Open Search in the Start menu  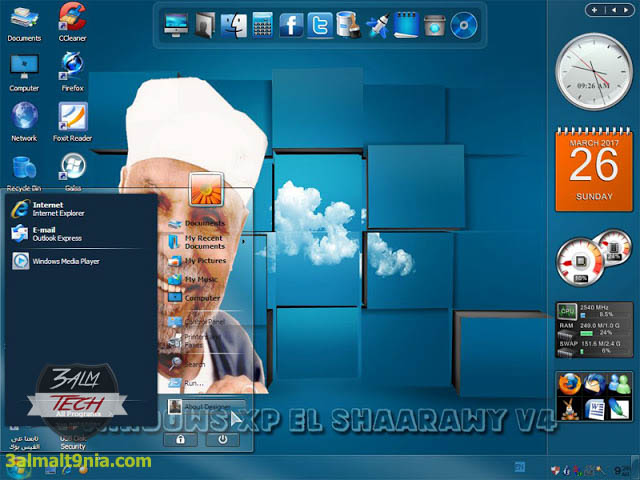pyautogui.click(x=187, y=364)
